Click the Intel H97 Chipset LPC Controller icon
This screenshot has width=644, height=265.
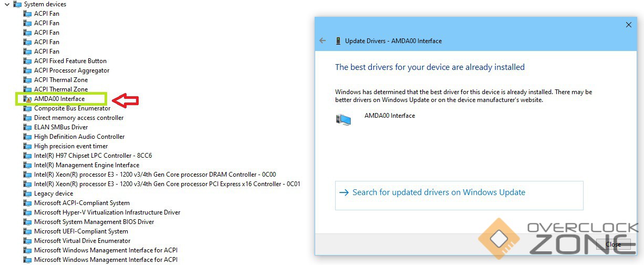(27, 156)
